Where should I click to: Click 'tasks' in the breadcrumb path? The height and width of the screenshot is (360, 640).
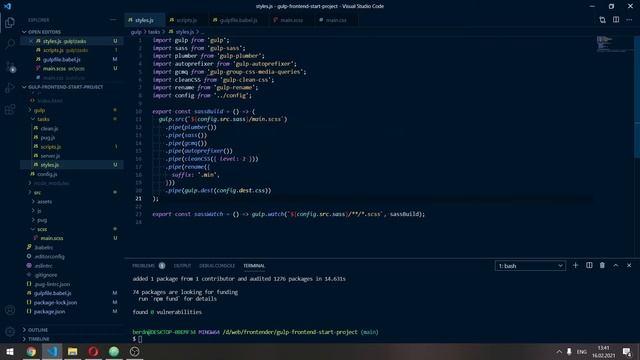point(153,32)
